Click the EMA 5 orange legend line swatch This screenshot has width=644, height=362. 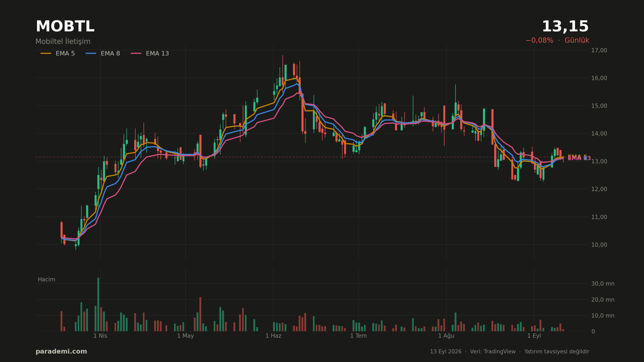(x=46, y=53)
